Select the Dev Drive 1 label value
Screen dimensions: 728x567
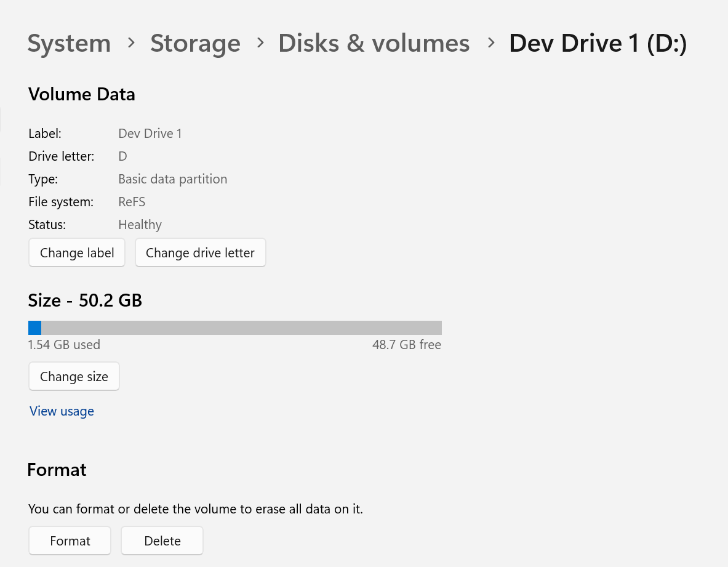[x=150, y=133]
